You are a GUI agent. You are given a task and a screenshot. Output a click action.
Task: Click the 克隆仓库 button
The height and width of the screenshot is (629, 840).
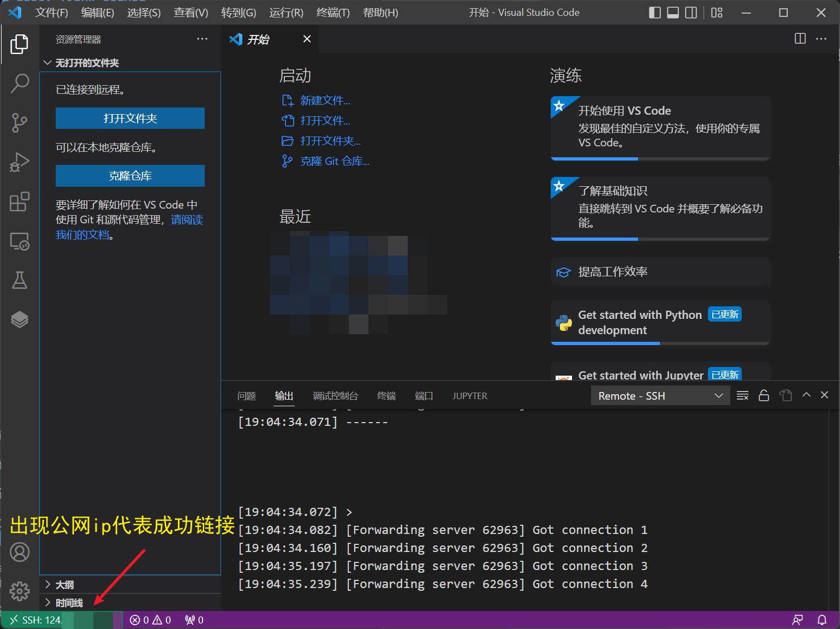click(x=130, y=176)
